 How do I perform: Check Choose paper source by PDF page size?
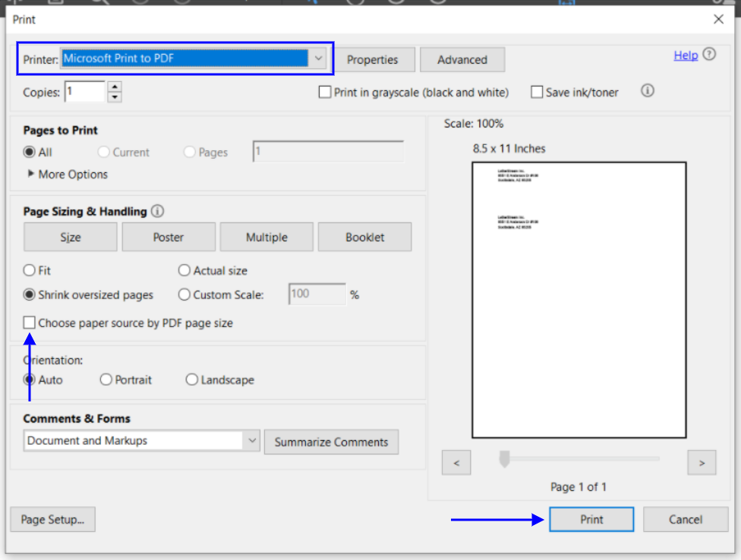(x=30, y=323)
